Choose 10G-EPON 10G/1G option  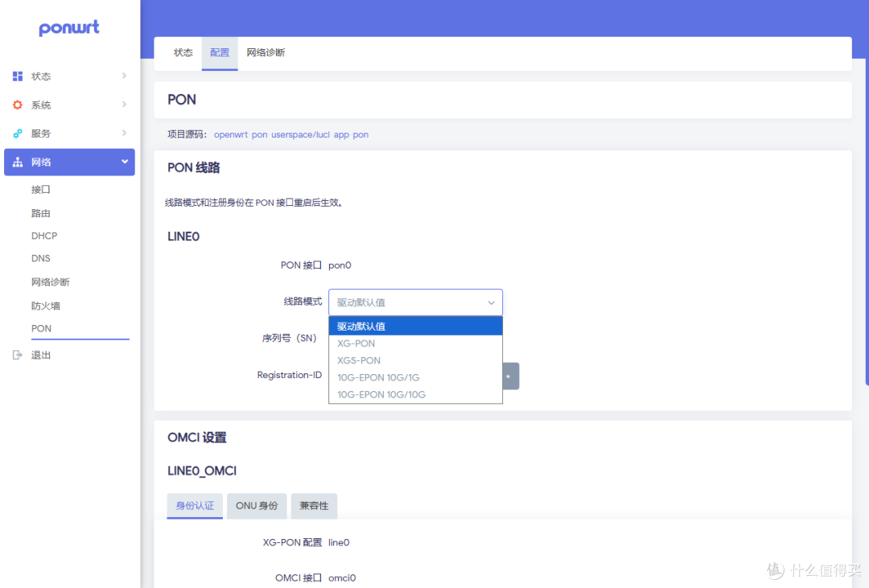(416, 377)
